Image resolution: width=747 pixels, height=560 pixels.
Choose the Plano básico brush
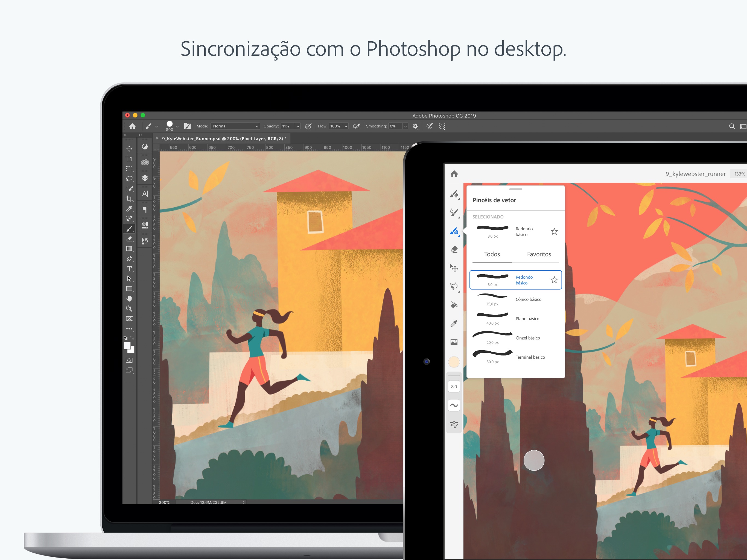click(x=516, y=319)
